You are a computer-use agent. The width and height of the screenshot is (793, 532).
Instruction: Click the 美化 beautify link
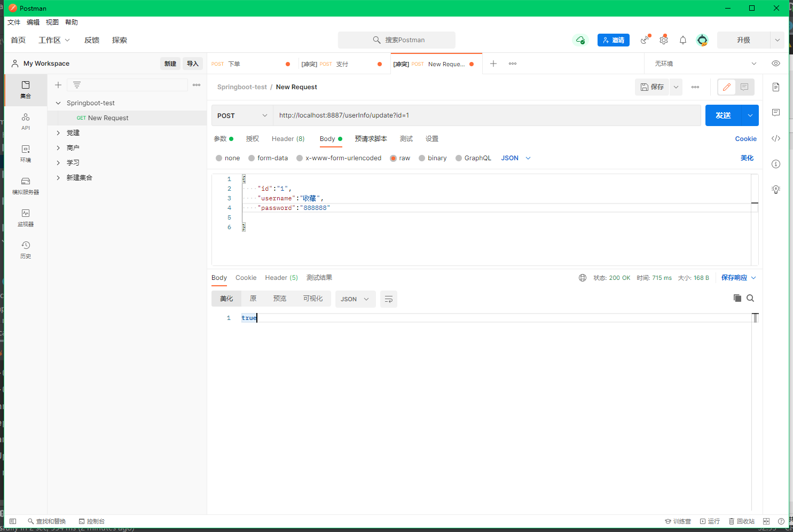[747, 158]
